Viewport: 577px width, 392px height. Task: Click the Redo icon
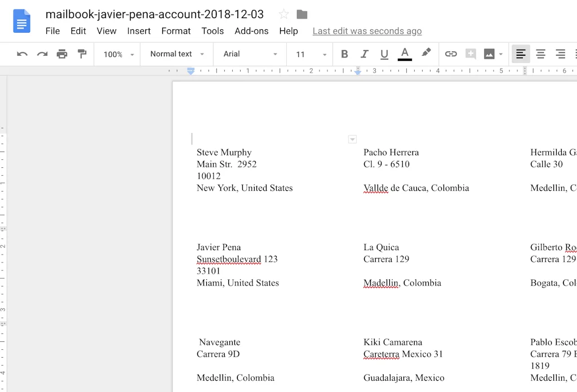pos(42,54)
